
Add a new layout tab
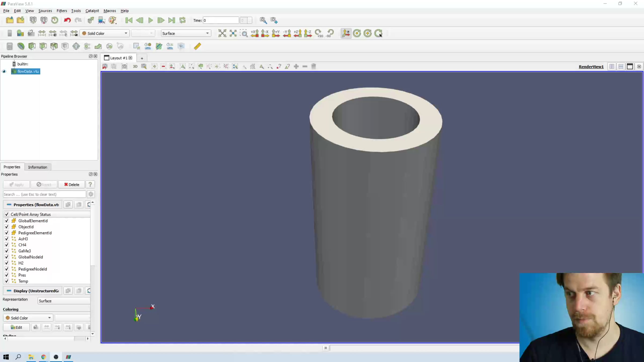click(x=142, y=58)
